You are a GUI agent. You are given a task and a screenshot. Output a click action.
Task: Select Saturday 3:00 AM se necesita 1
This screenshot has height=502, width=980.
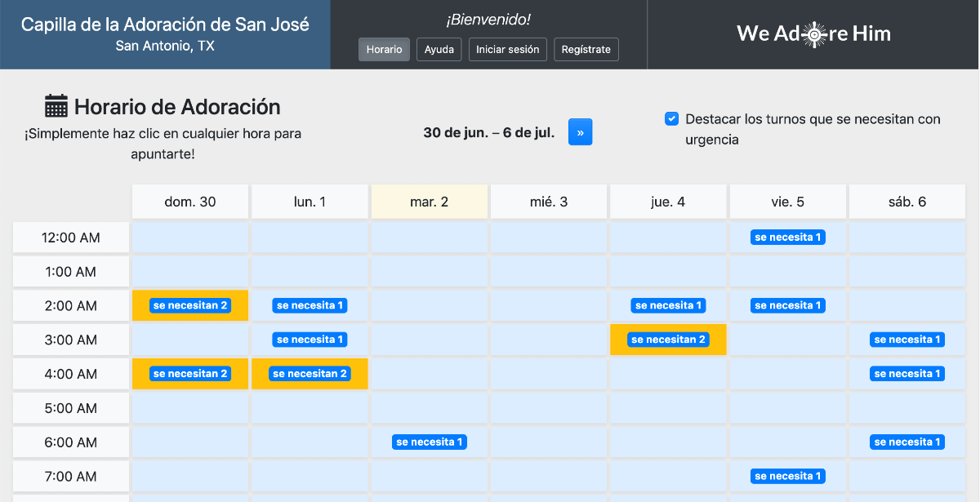(x=906, y=340)
